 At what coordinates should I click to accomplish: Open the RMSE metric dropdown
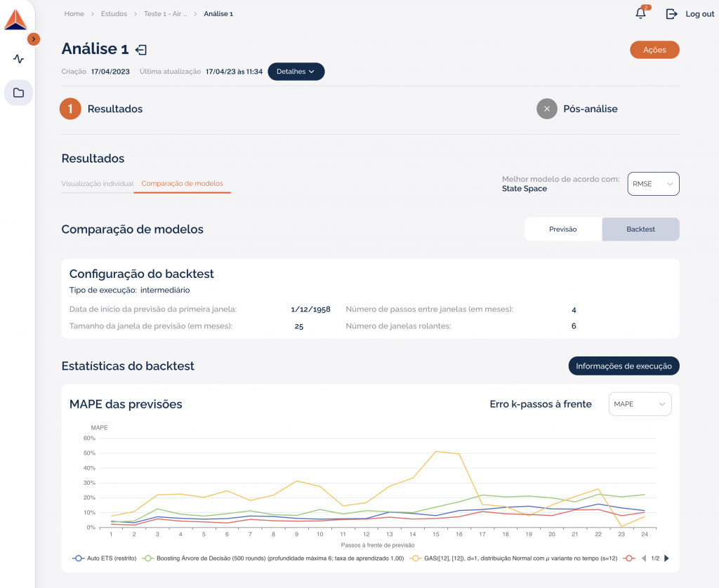(x=653, y=184)
